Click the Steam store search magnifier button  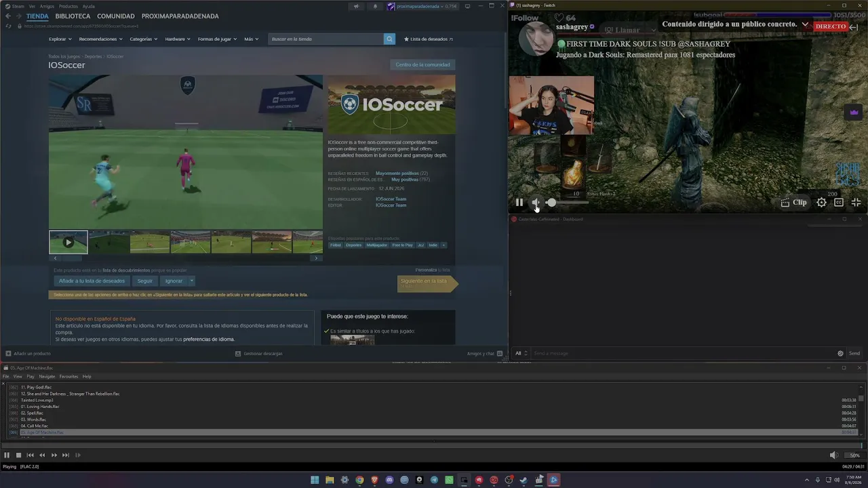pos(389,39)
